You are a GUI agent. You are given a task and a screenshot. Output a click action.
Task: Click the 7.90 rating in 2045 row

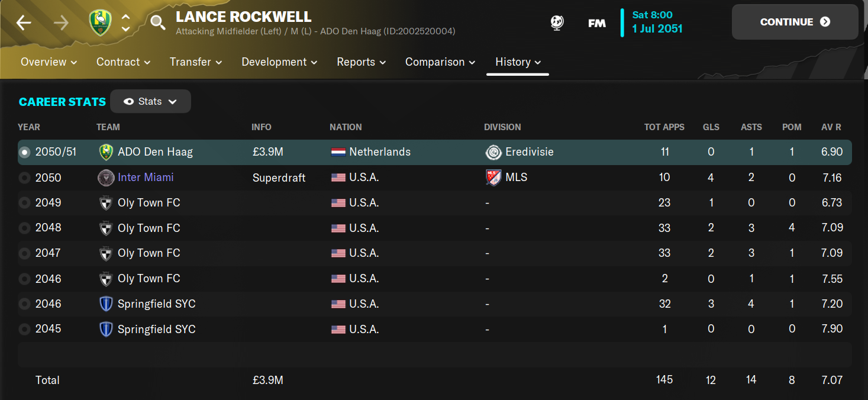tap(832, 329)
